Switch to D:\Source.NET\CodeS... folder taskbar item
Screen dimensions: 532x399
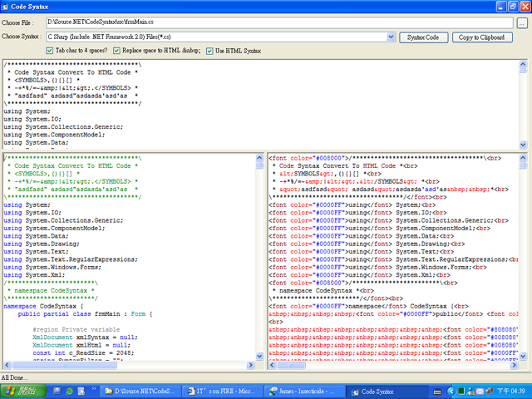click(140, 392)
